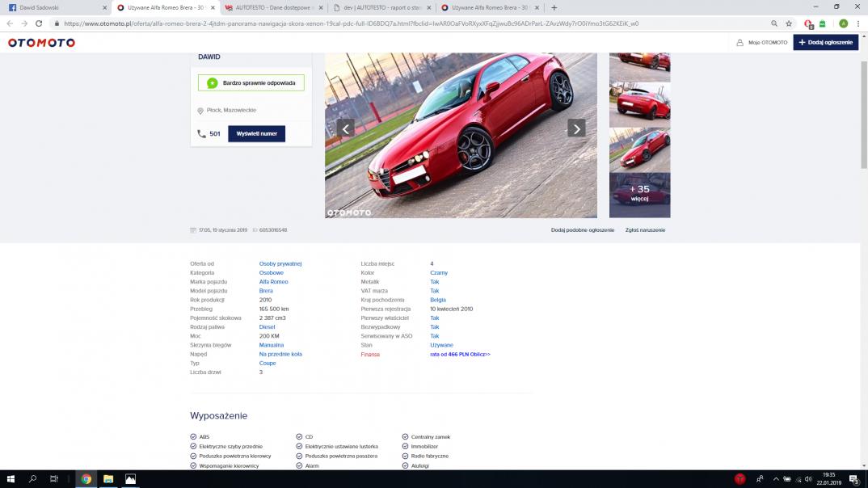Open the Windows notification center
This screenshot has width=868, height=488.
tap(854, 479)
